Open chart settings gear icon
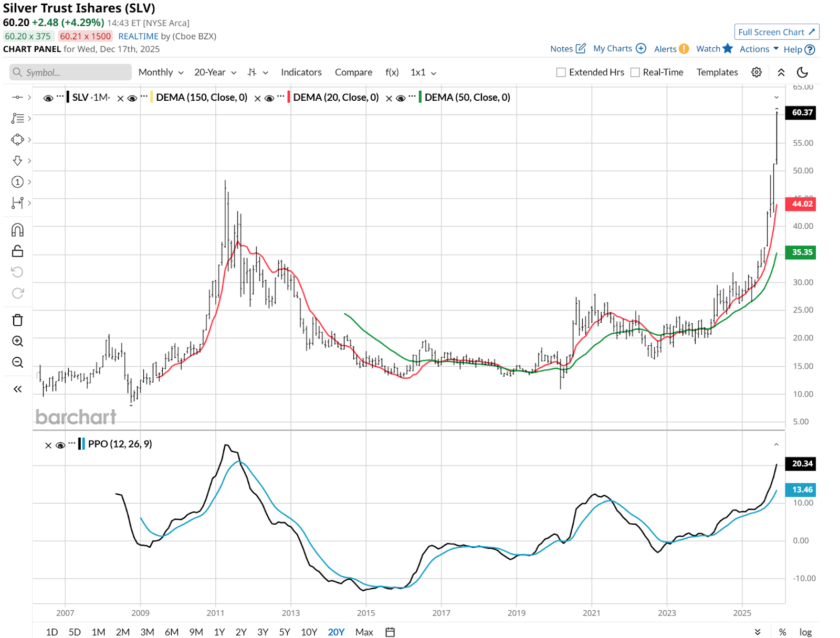 click(x=756, y=72)
